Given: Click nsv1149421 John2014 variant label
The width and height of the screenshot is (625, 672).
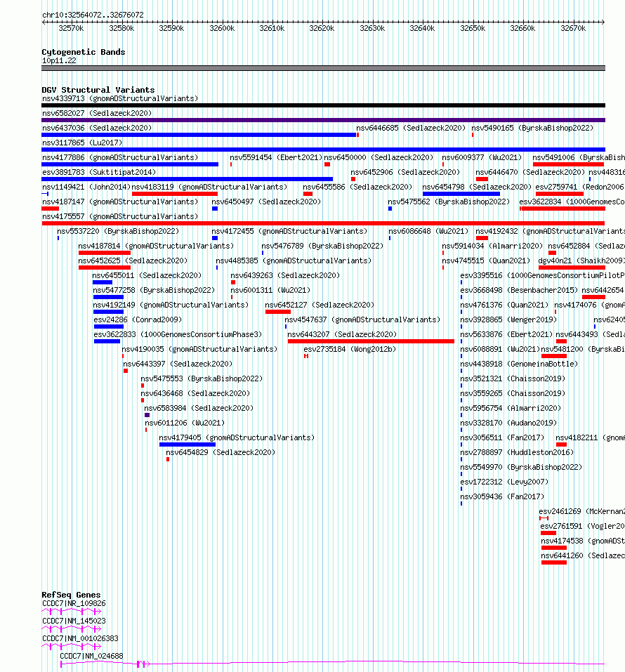Looking at the screenshot, I should (86, 187).
